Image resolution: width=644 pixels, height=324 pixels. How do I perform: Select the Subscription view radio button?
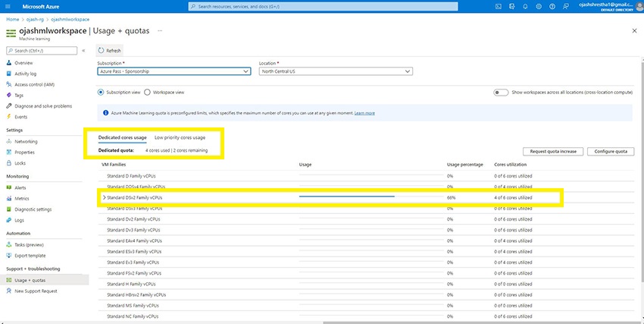101,92
